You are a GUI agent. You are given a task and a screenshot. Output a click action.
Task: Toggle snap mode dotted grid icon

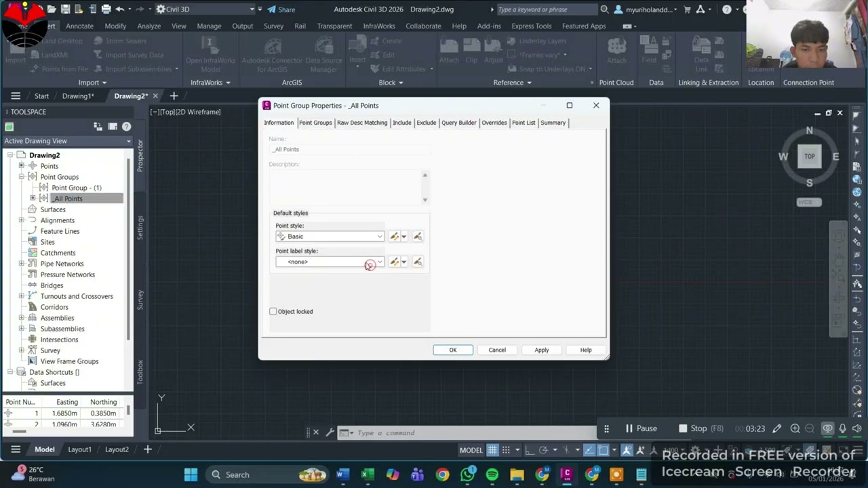[x=506, y=450]
